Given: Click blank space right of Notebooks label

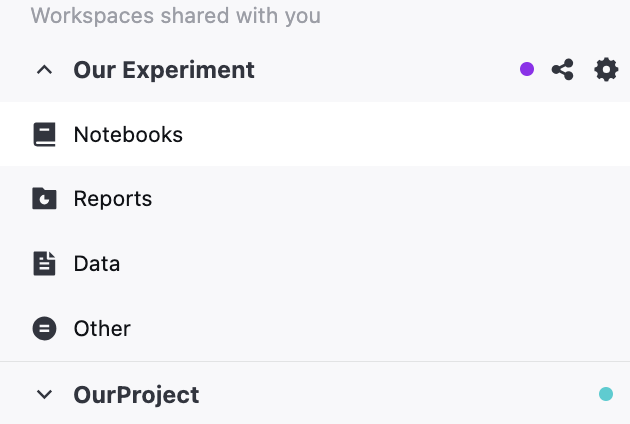Looking at the screenshot, I should pyautogui.click(x=400, y=134).
